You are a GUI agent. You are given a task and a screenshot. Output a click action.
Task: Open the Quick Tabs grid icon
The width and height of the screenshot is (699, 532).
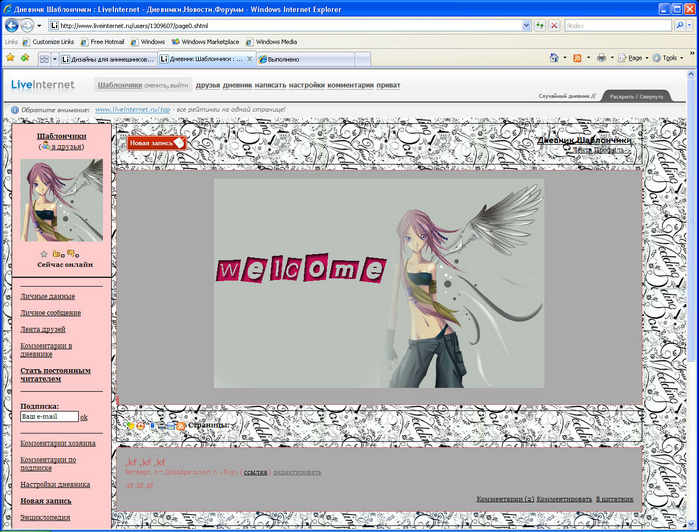point(44,59)
